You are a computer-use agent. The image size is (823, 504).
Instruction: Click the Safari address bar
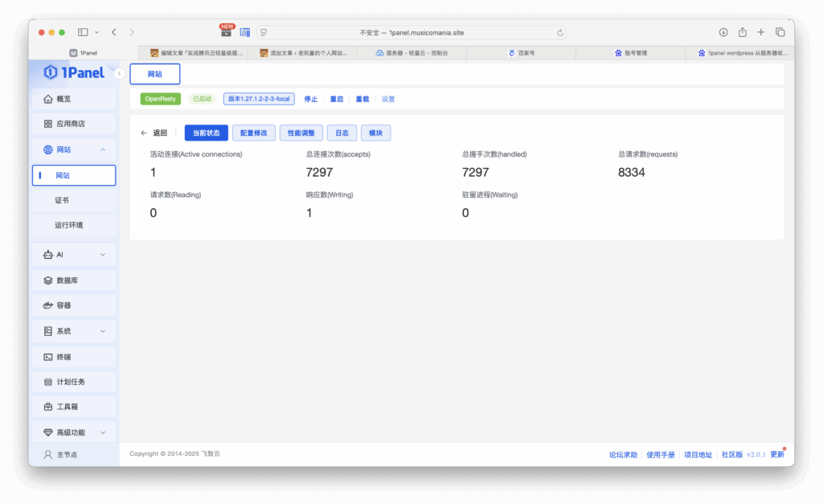(x=411, y=33)
